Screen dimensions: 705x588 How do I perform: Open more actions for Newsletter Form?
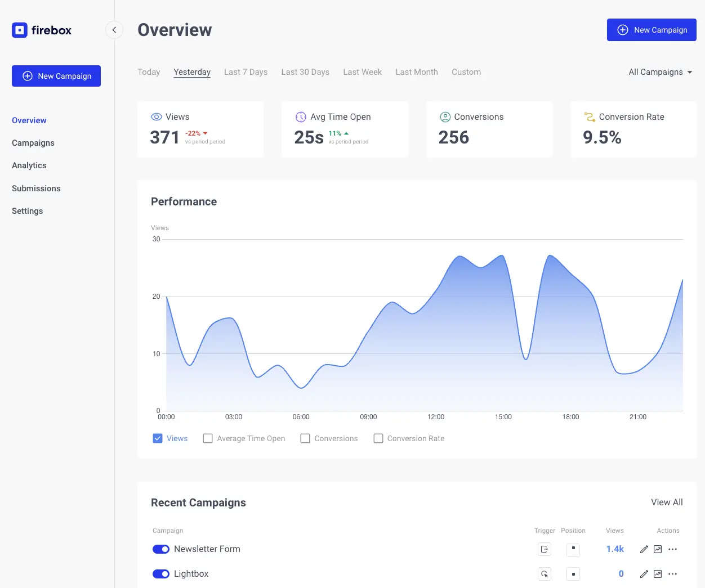(x=672, y=549)
